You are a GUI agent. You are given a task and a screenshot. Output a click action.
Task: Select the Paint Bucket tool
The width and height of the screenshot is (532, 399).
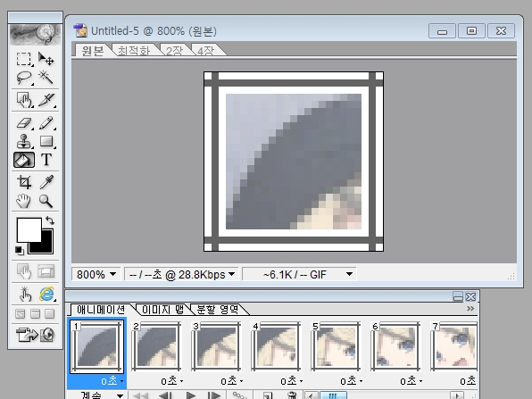(24, 160)
